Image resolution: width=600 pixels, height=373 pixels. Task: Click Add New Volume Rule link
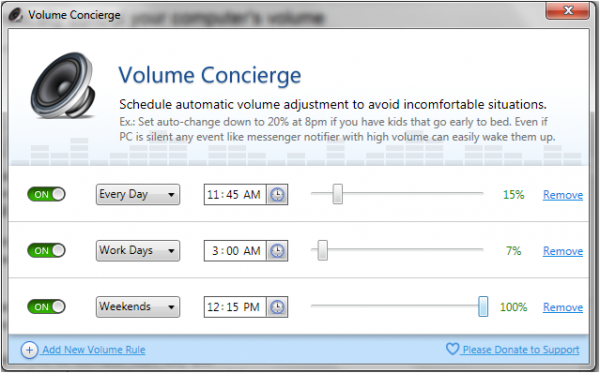click(x=94, y=350)
